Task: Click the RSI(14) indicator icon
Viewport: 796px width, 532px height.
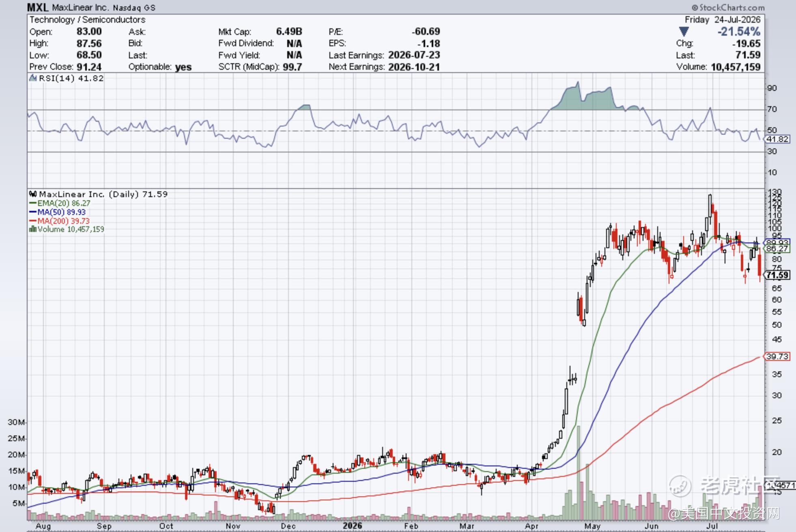Action: pos(33,78)
